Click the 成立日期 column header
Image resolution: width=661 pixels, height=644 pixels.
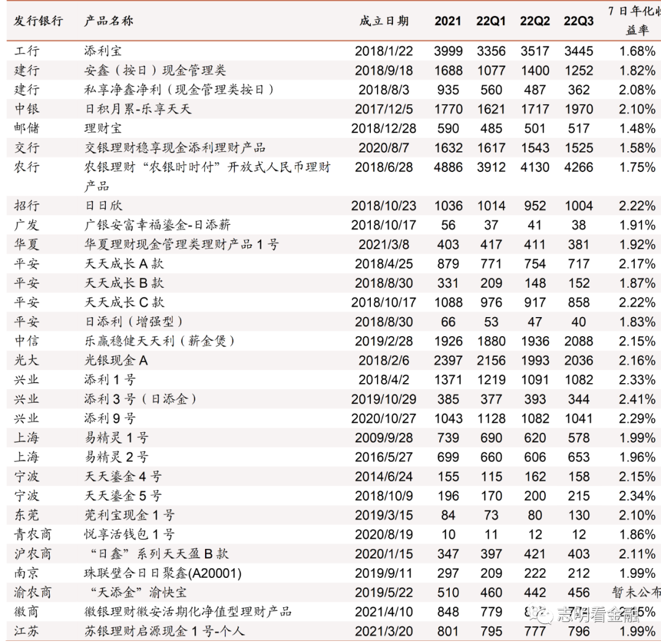[384, 21]
